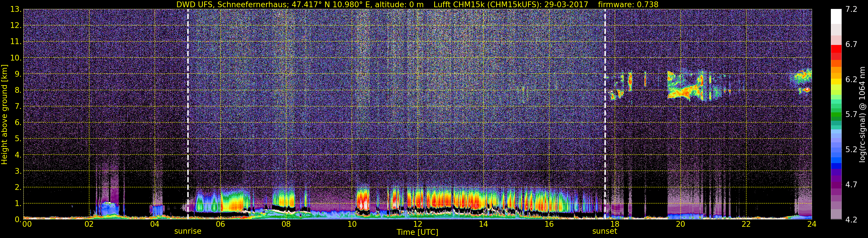Click the colorbar value '6.7'
The width and height of the screenshot is (868, 238).
pyautogui.click(x=851, y=44)
